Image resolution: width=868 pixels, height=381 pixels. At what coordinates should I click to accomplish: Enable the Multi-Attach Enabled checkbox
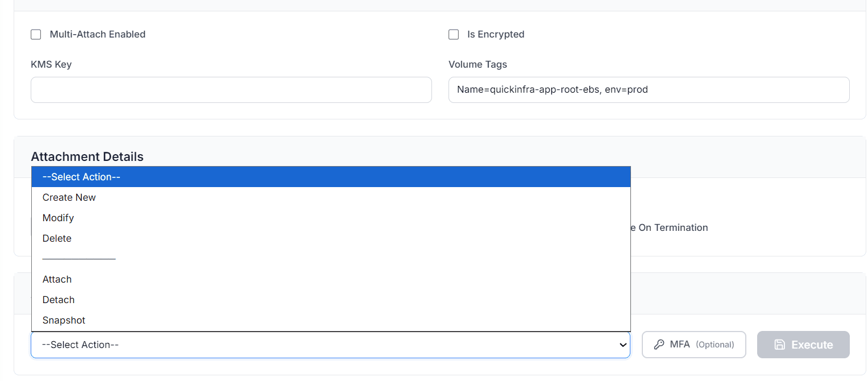(36, 34)
